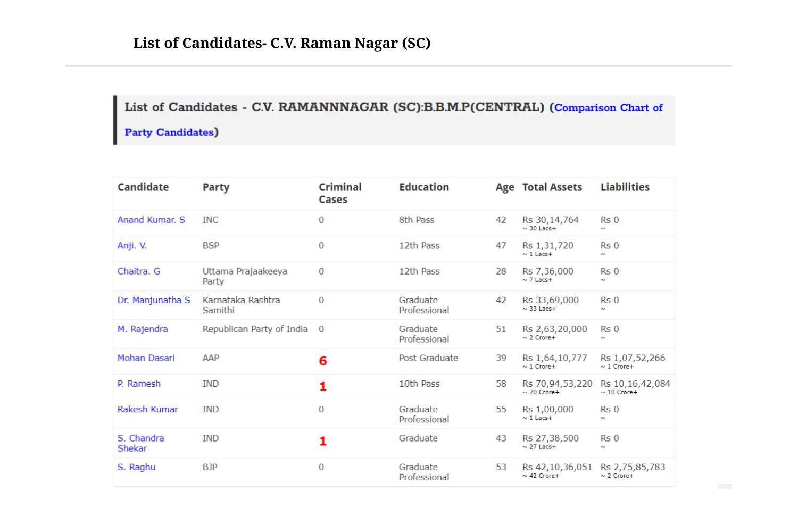Open candidate Chaitra. G profile
The image size is (798, 532).
tap(138, 271)
